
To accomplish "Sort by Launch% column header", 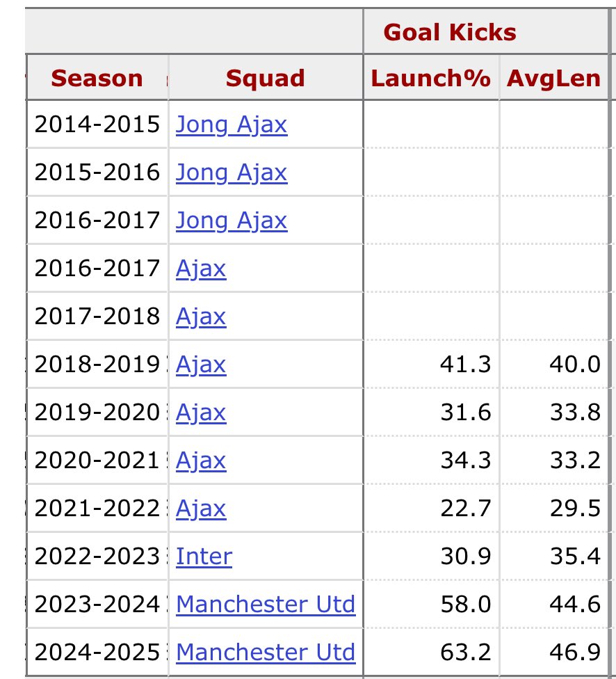I will tap(431, 79).
